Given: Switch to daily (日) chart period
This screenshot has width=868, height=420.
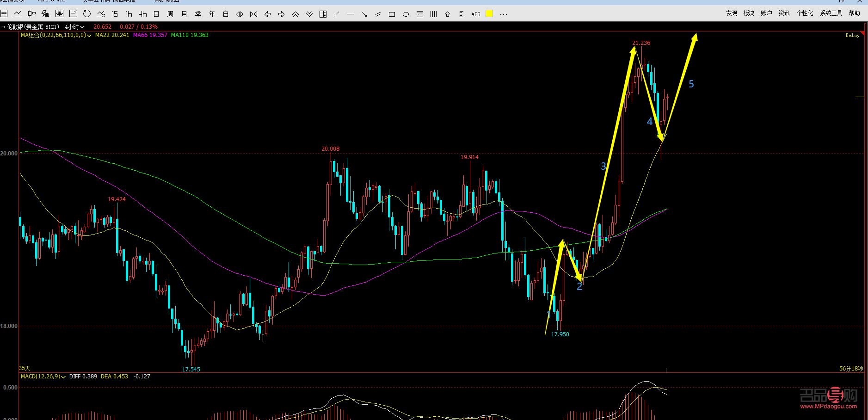Looking at the screenshot, I should 156,14.
